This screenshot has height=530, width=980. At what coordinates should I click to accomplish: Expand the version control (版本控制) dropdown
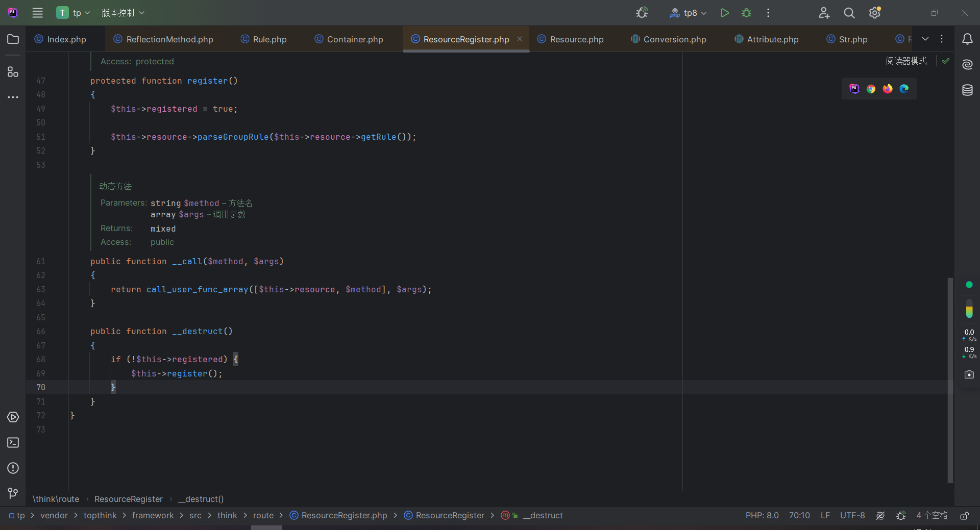(x=122, y=13)
